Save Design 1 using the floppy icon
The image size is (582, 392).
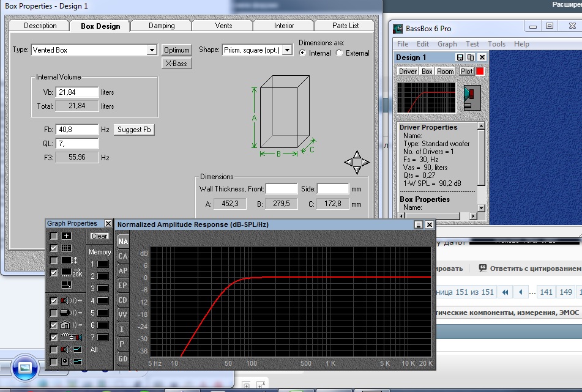tap(460, 57)
